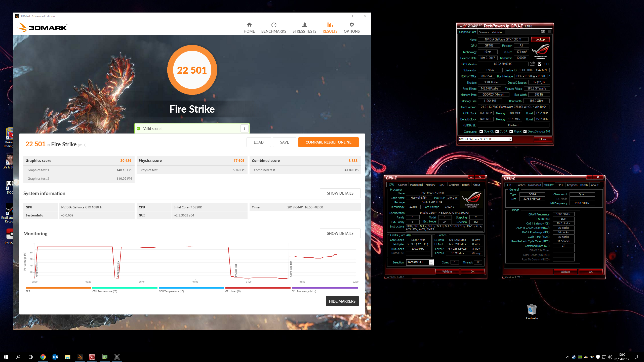Select the CPU Temperature green legend bar

pyautogui.click(x=125, y=288)
